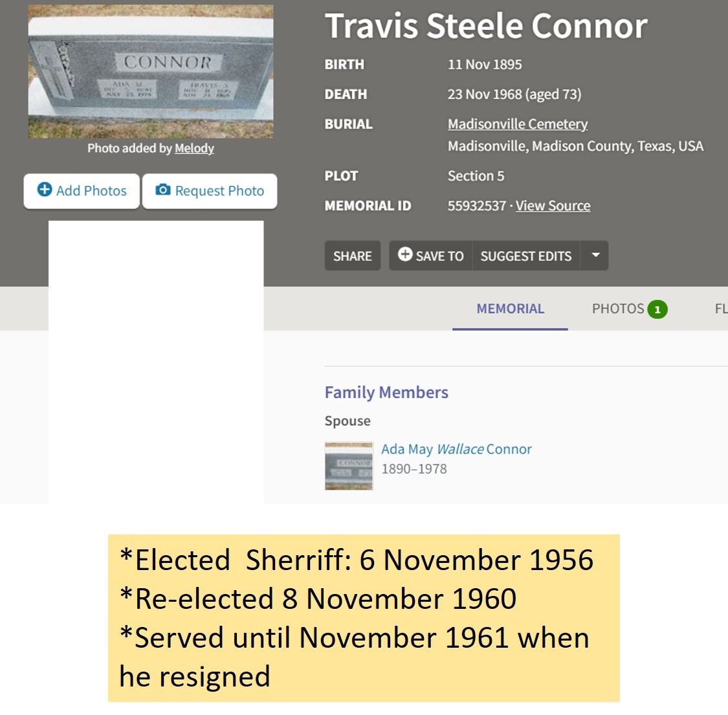
Task: Click the Share button
Action: pyautogui.click(x=353, y=256)
